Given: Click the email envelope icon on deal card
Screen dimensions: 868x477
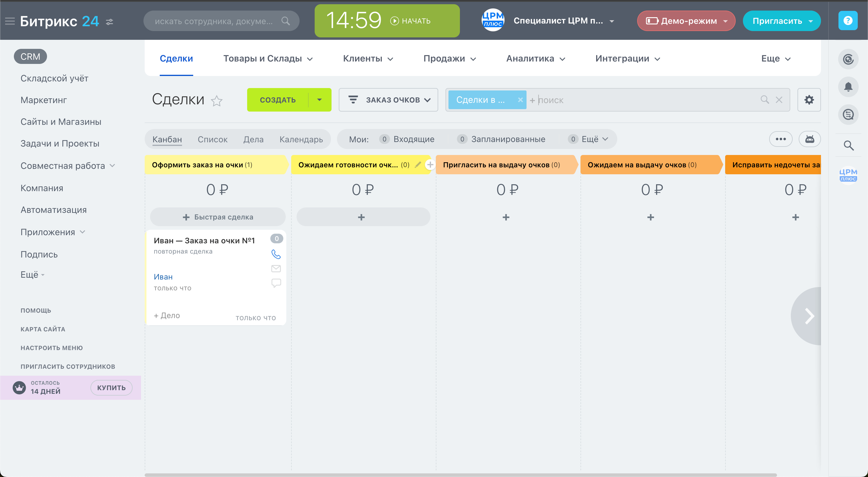Looking at the screenshot, I should click(x=276, y=269).
